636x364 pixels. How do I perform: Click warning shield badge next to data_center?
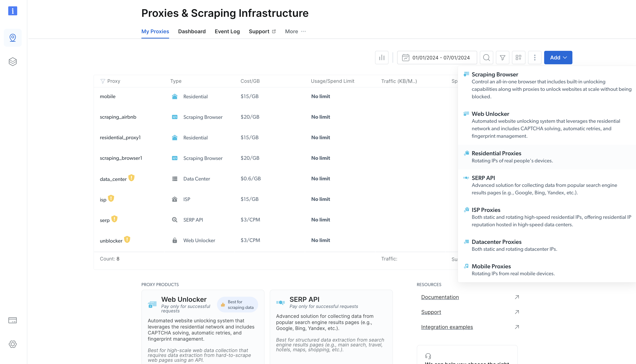[131, 178]
